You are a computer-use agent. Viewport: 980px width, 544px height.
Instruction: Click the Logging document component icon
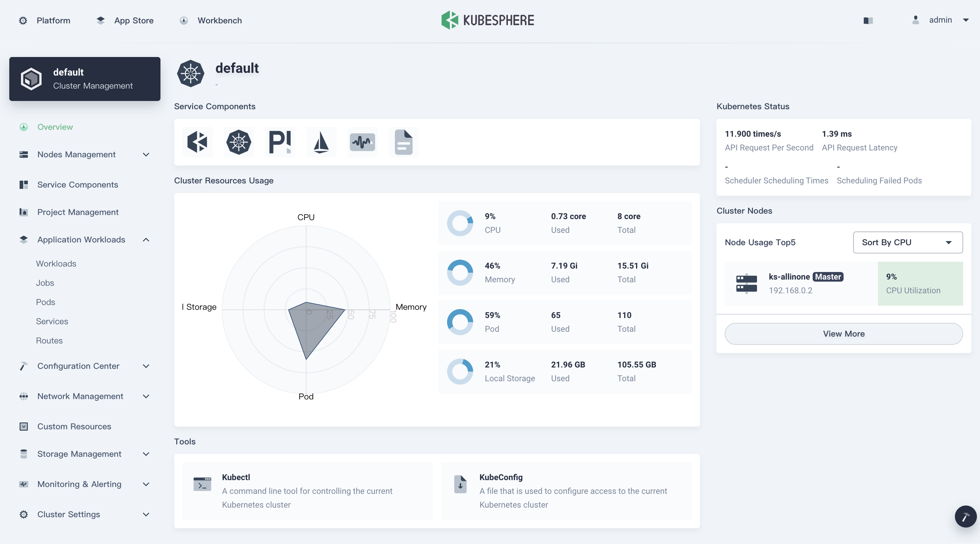404,142
